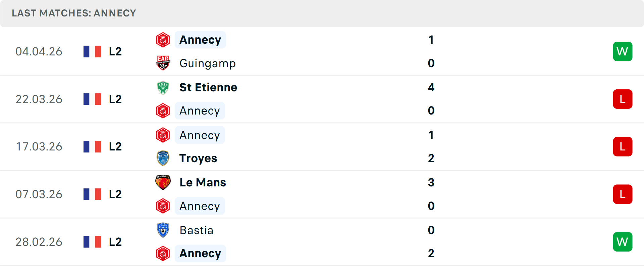Click the St Etienne green club badge

(x=163, y=87)
